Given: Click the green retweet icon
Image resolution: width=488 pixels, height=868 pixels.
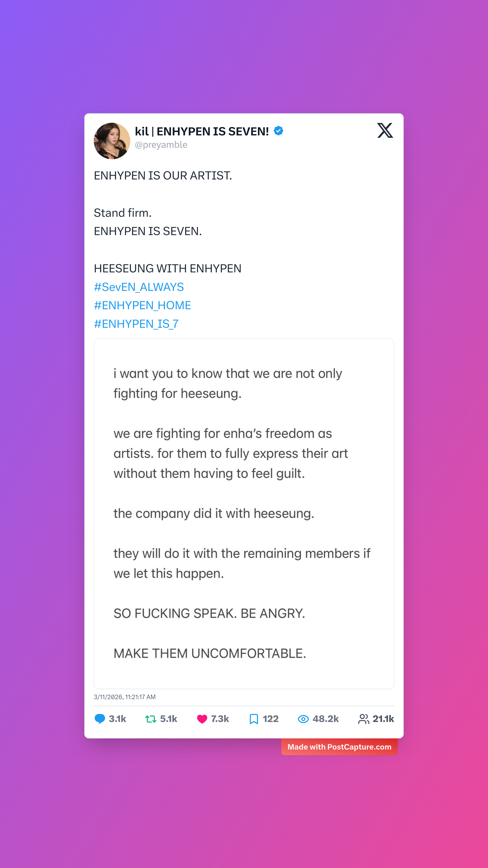Looking at the screenshot, I should tap(150, 719).
